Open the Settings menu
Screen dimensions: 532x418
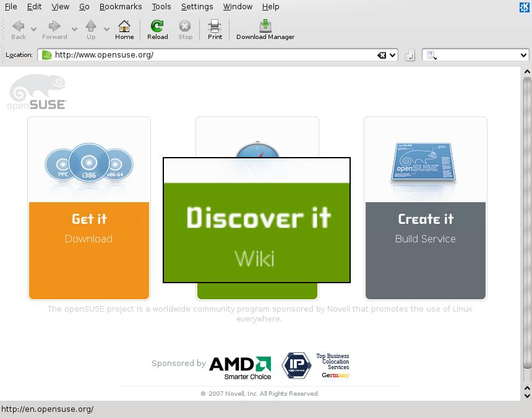[x=197, y=6]
